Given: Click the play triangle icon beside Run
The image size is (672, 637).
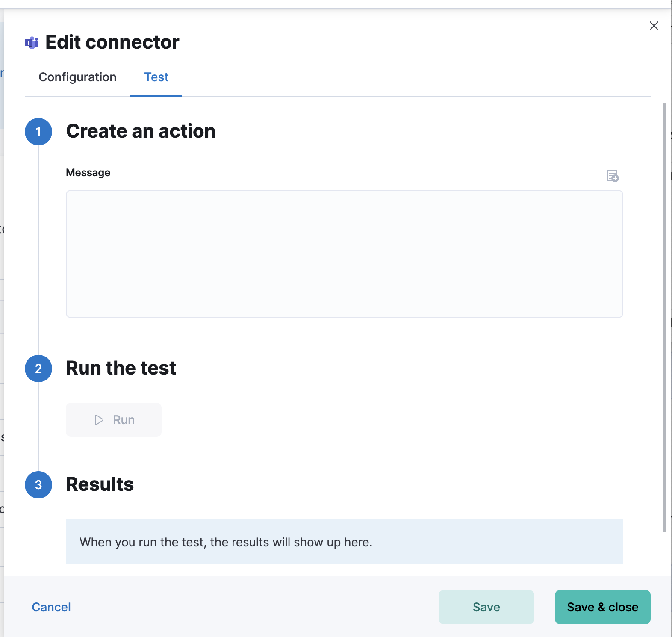Looking at the screenshot, I should coord(99,420).
